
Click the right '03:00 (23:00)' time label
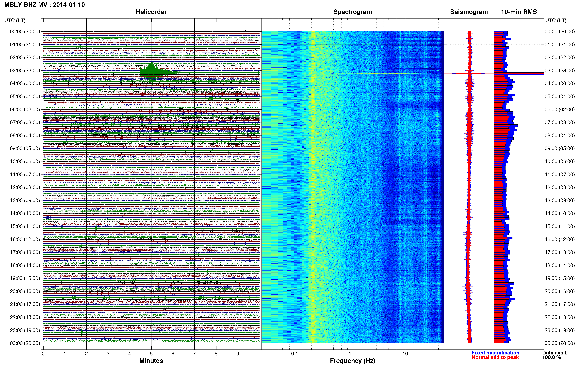tap(560, 71)
